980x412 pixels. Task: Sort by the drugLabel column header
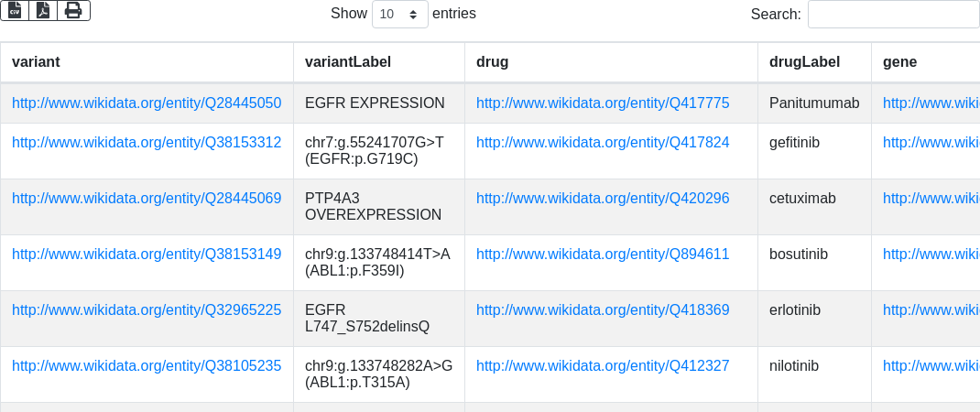(805, 62)
